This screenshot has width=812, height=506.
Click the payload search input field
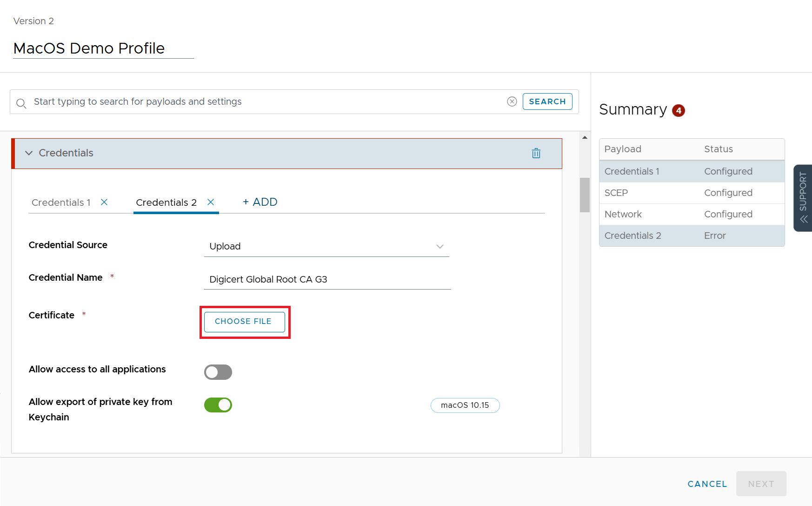[x=267, y=101]
